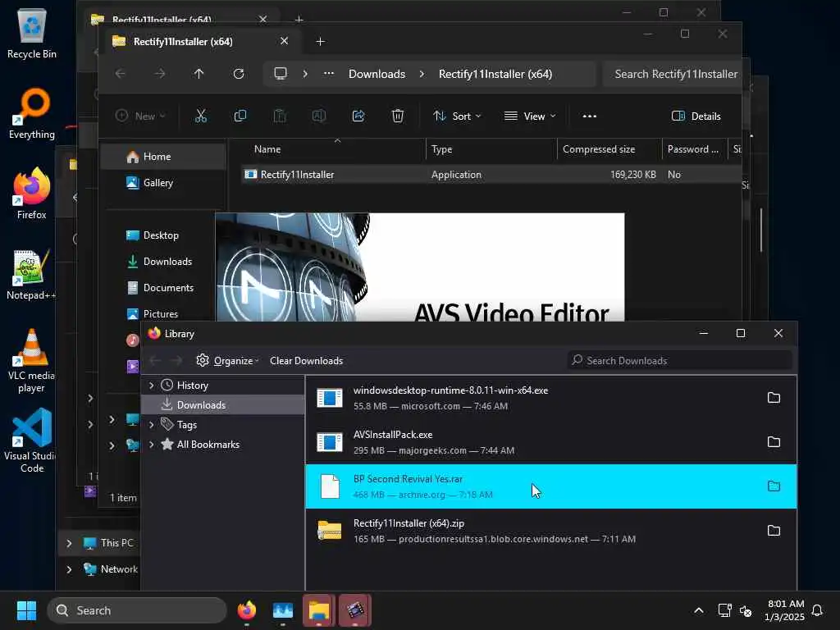Screen dimensions: 840x630
Task: Sort by Compressed size column header
Action: pos(609,149)
